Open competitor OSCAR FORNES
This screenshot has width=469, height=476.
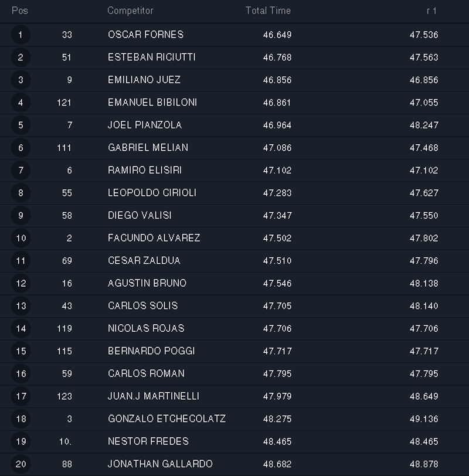145,35
